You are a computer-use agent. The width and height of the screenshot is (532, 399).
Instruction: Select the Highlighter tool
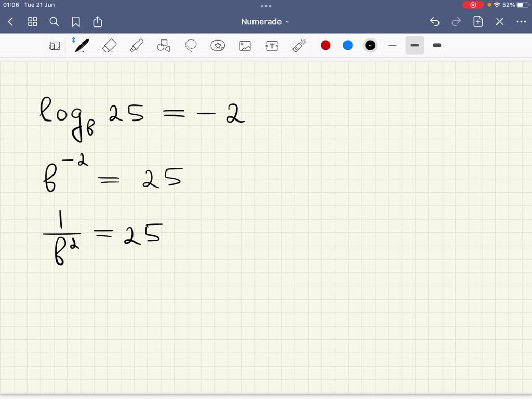[x=137, y=46]
